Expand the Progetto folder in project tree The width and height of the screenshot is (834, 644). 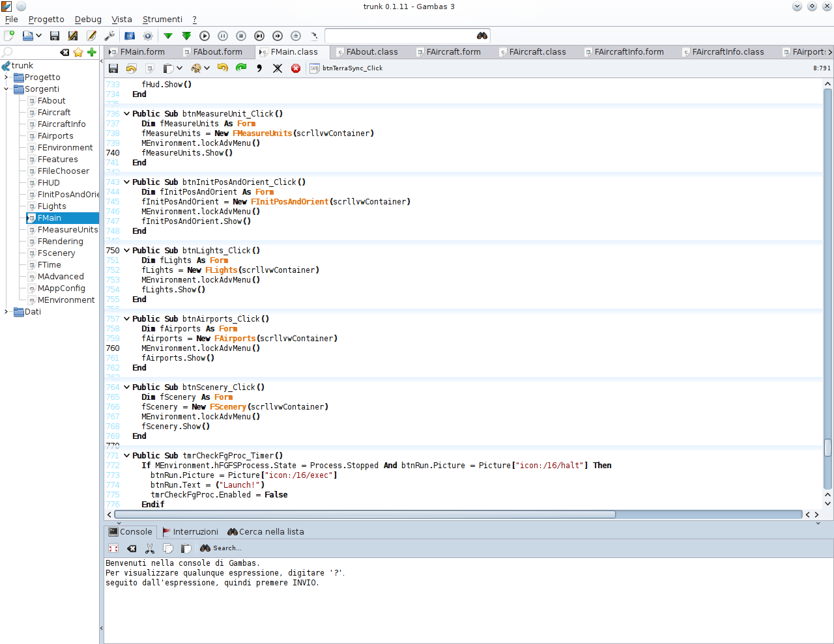(x=7, y=77)
